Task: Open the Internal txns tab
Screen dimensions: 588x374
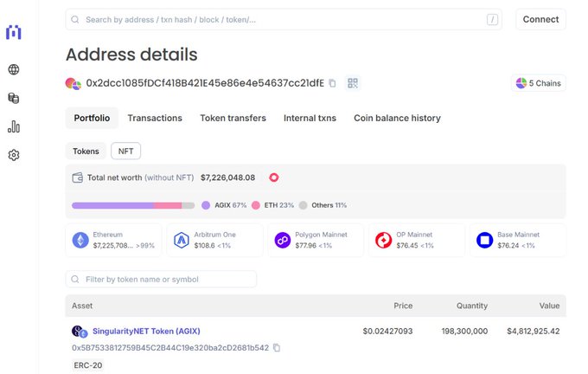Action: point(310,118)
